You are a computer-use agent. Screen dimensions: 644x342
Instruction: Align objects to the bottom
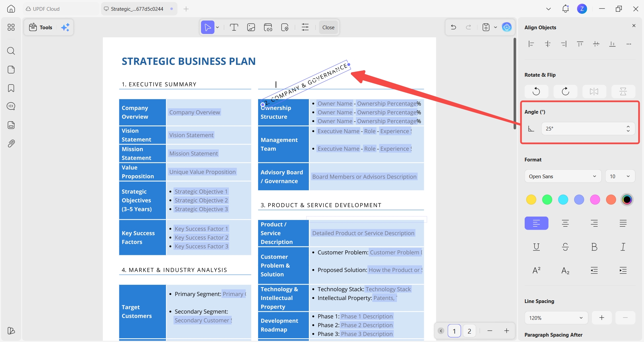tap(612, 44)
